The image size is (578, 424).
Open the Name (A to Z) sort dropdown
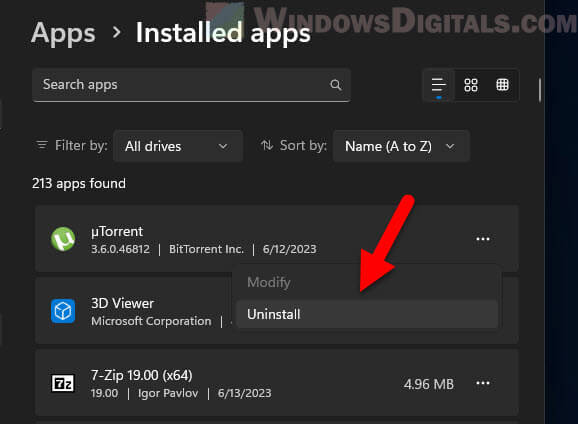tap(401, 146)
